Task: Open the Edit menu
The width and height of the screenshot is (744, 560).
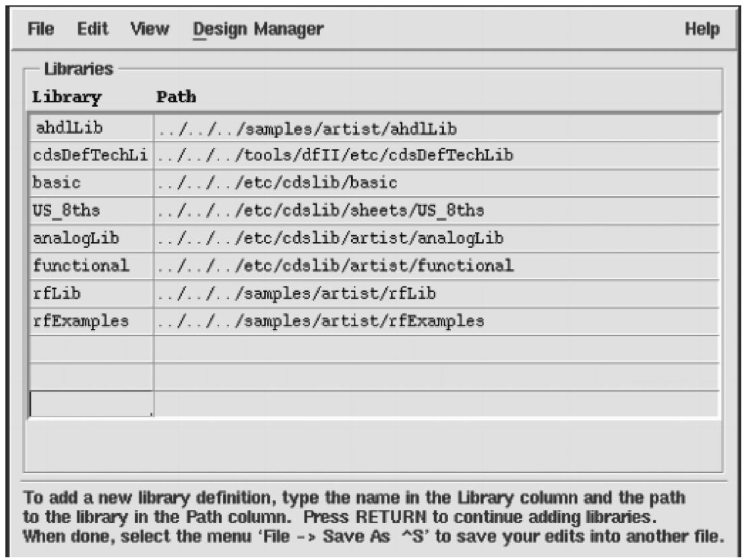Action: pyautogui.click(x=92, y=29)
